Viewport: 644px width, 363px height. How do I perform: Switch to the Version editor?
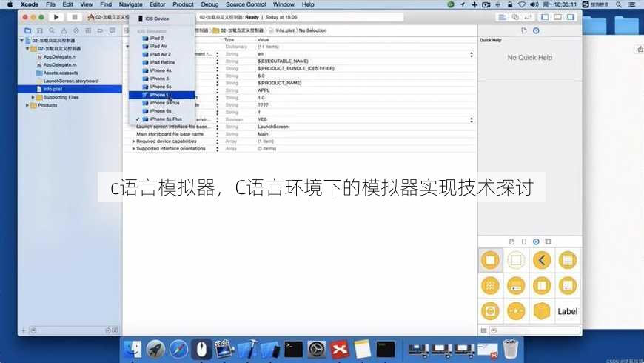[529, 17]
